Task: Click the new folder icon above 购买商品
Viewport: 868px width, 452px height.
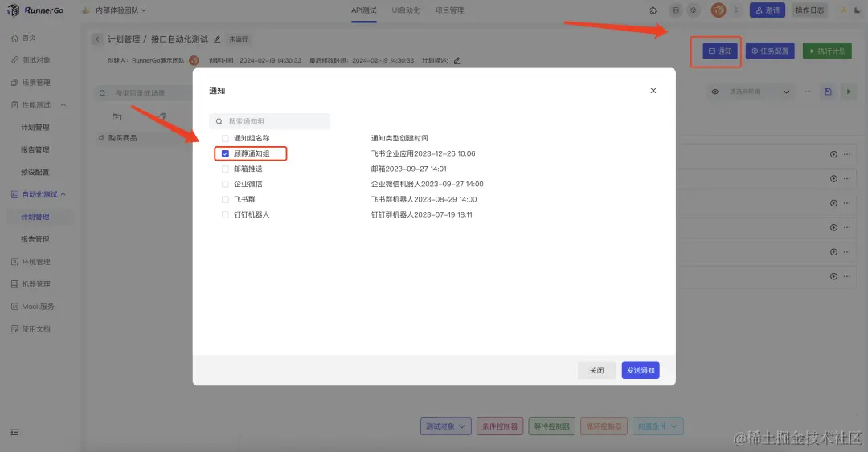Action: click(x=117, y=116)
